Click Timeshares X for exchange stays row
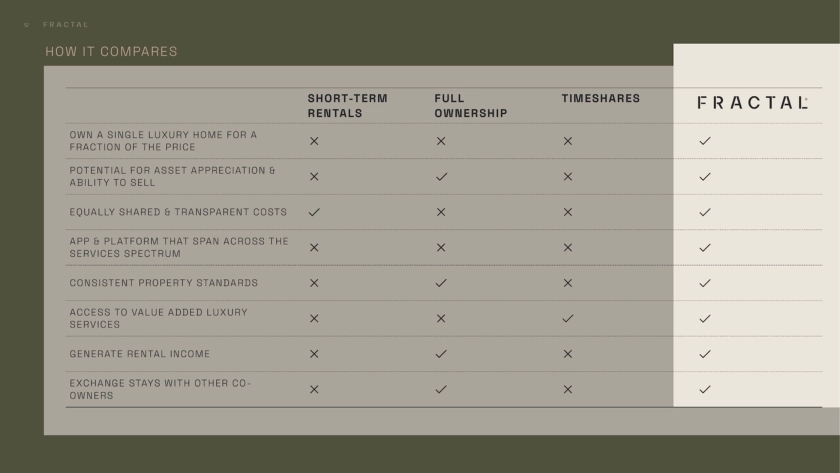The image size is (840, 473). click(568, 389)
